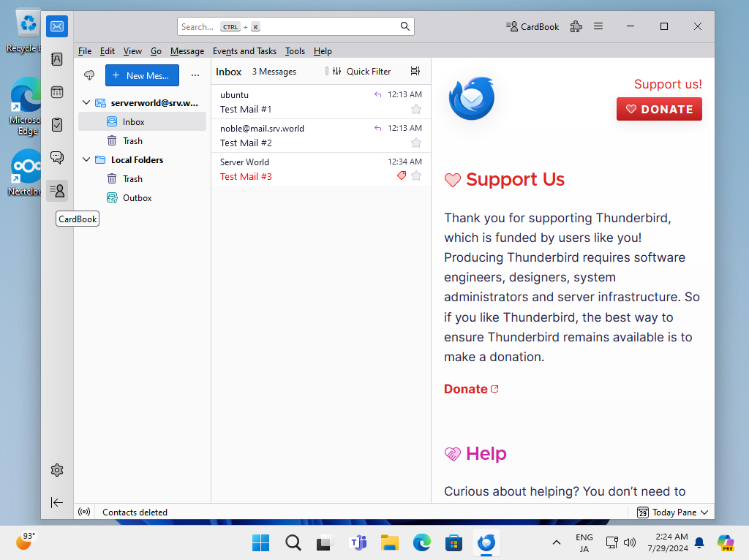Open message list display options
The image size is (749, 560).
[x=415, y=71]
